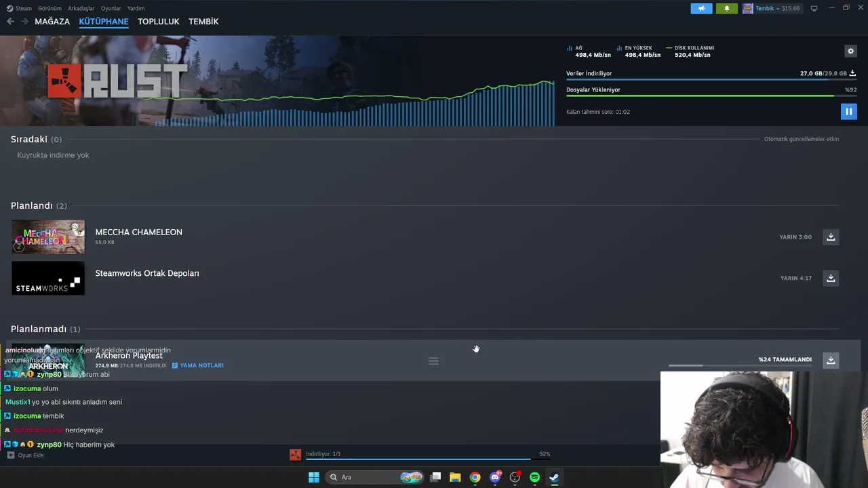Click the Planlandı (2) section heading
This screenshot has width=868, height=488.
coord(39,205)
